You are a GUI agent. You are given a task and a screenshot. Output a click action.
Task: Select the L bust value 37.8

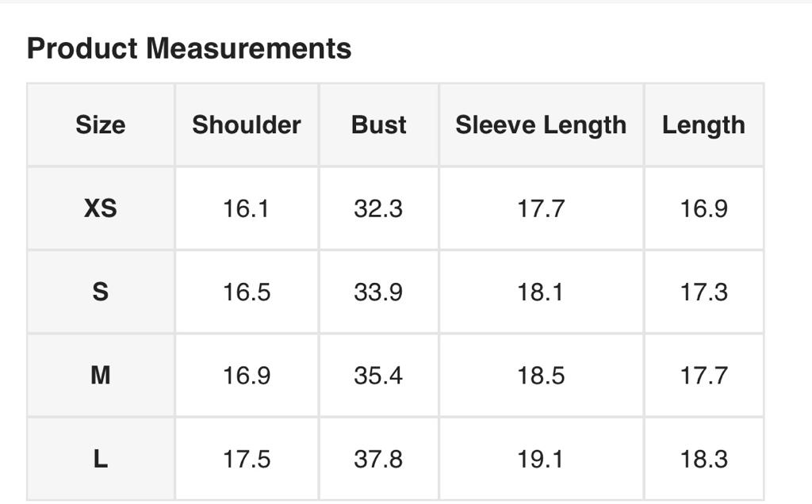click(x=378, y=459)
